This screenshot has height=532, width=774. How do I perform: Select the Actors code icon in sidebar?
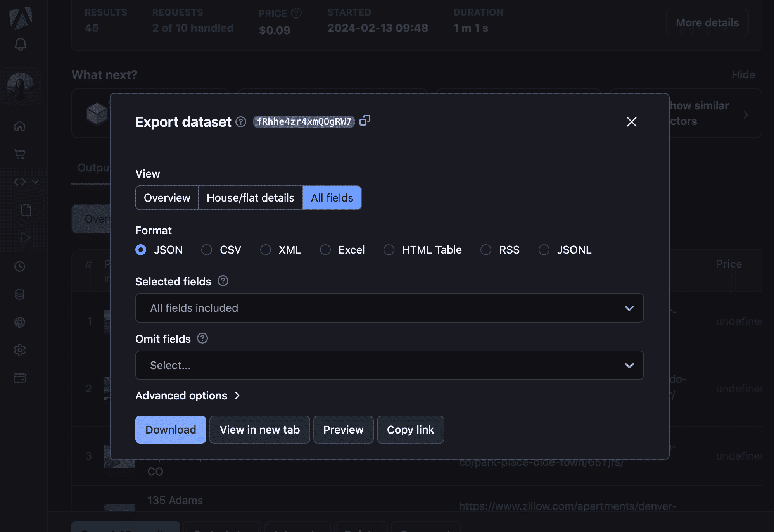20,181
